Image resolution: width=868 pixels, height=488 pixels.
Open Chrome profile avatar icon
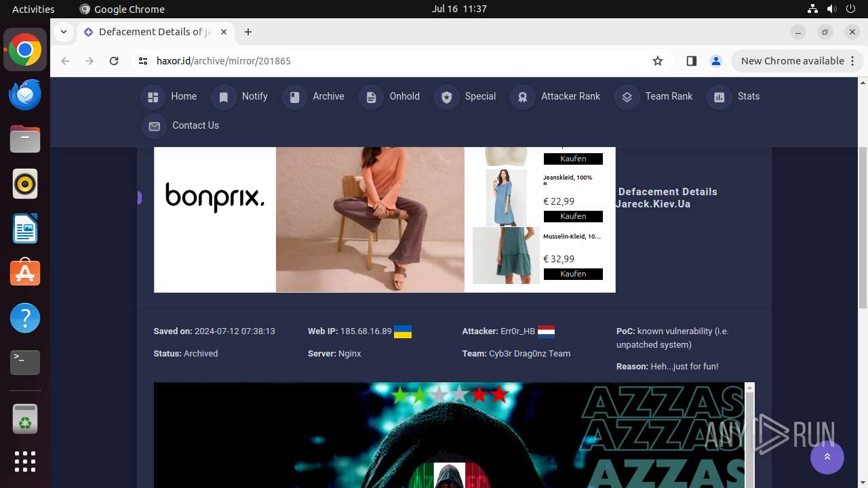[715, 61]
